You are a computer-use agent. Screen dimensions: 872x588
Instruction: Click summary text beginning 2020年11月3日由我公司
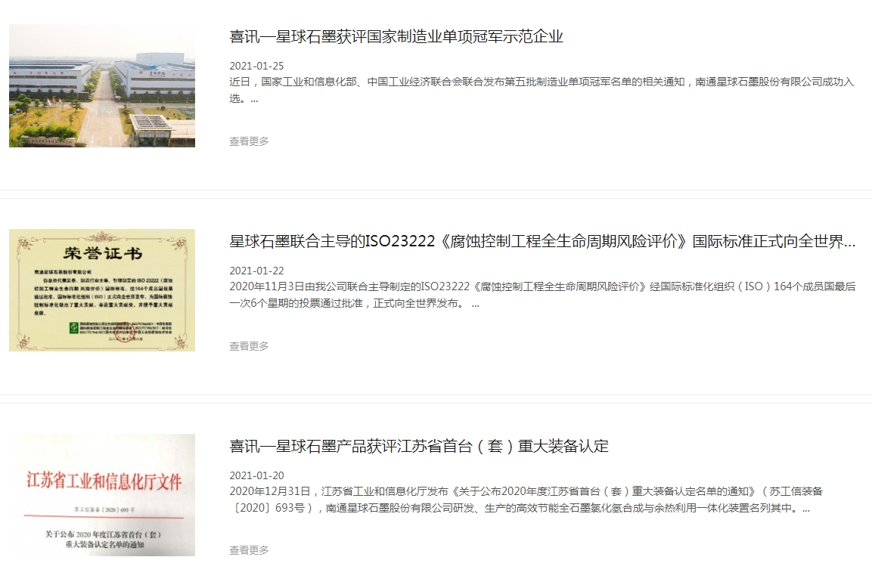coord(542,295)
